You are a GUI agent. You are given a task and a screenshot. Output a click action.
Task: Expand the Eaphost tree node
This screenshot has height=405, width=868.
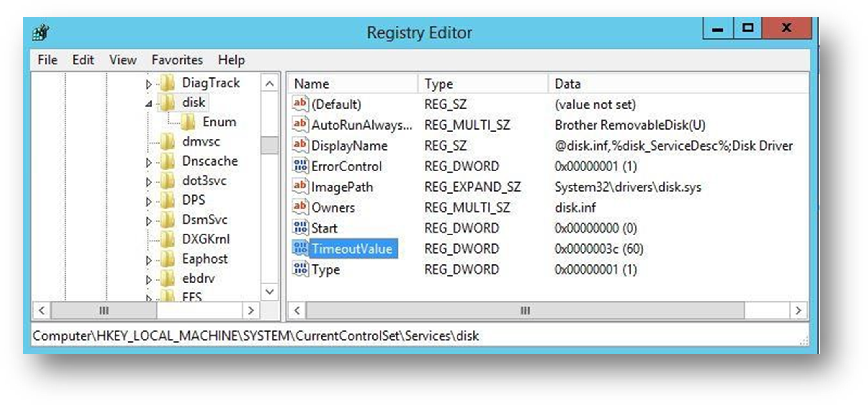pyautogui.click(x=149, y=260)
